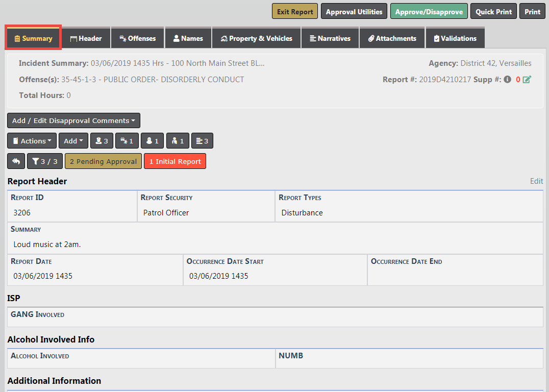549x392 pixels.
Task: Switch to the Offenses tab
Action: (137, 38)
